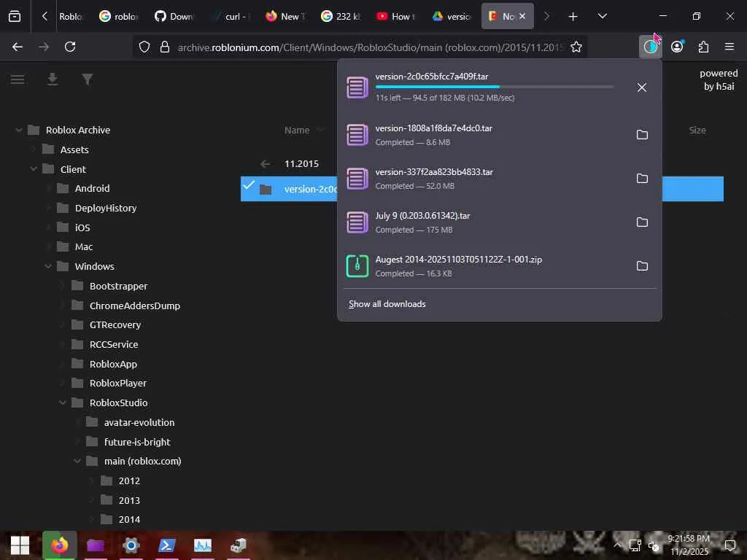
Task: Collapse the Windows folder tree node
Action: 48,266
